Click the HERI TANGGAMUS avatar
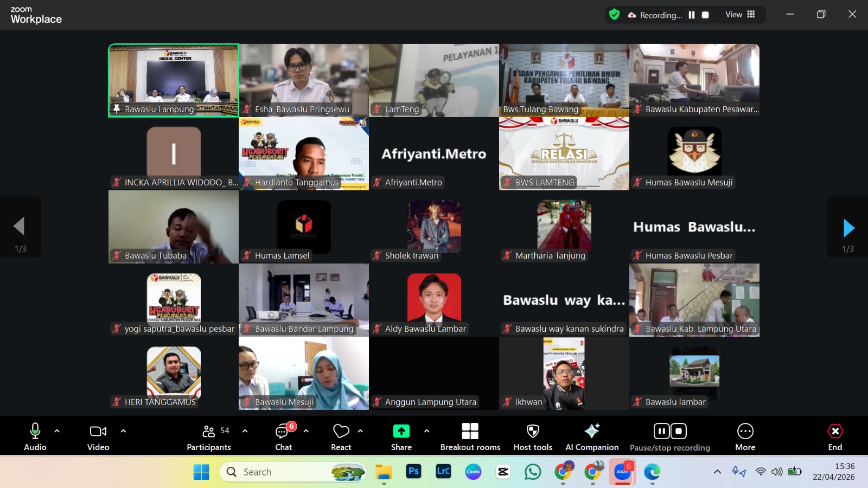 (174, 372)
